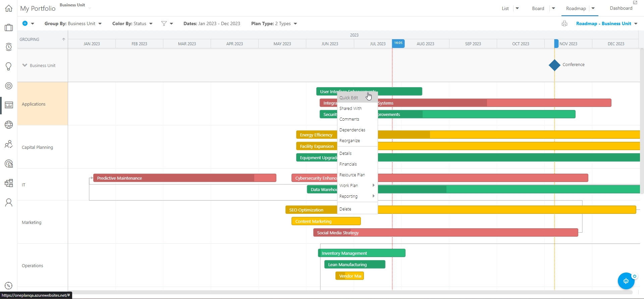Image resolution: width=644 pixels, height=299 pixels.
Task: Click the horizontal scrollbar at bottom
Action: pos(351,292)
